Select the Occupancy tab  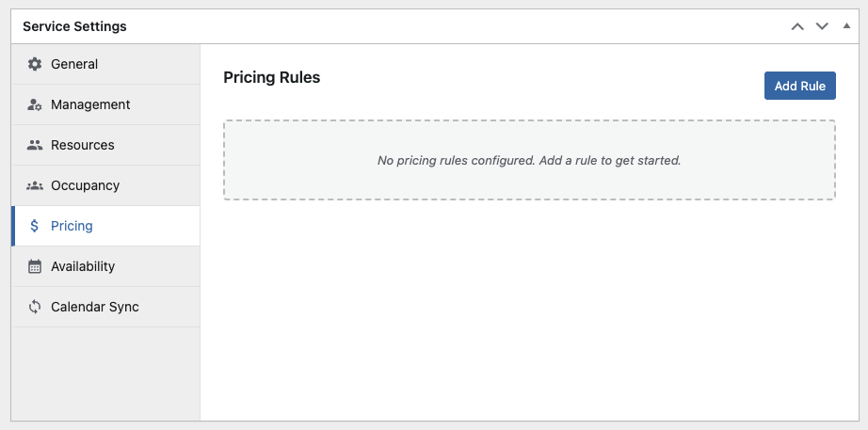[85, 185]
